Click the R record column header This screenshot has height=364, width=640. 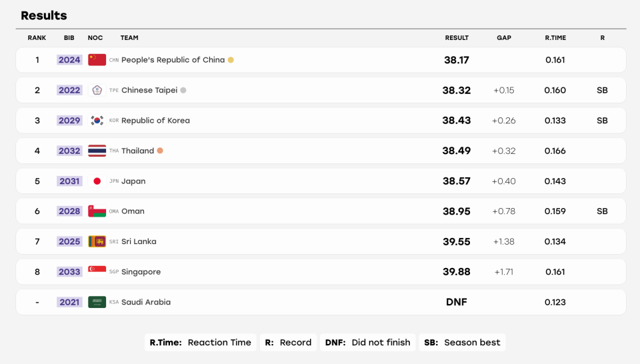point(603,37)
